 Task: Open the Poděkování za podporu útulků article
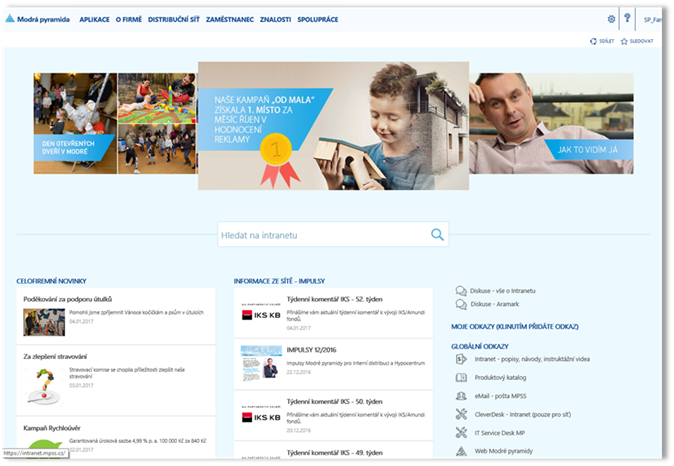pos(67,299)
